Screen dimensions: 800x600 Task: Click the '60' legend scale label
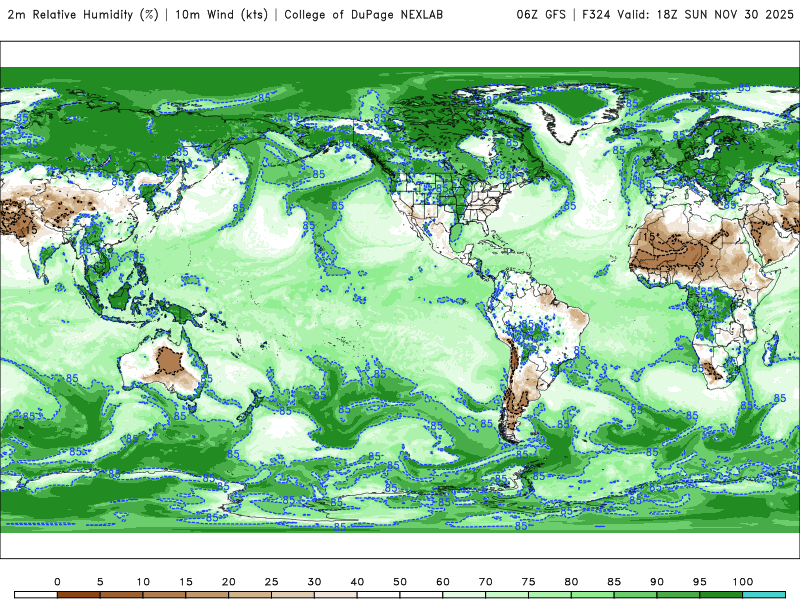coord(443,582)
